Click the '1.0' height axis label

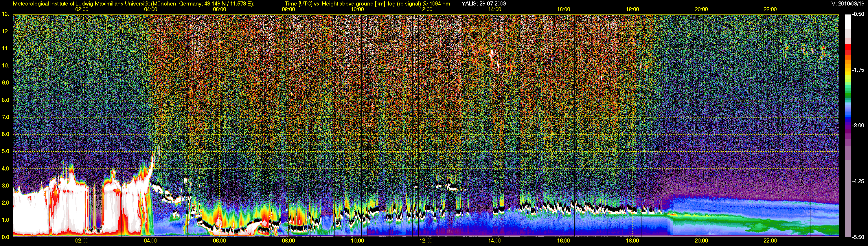(x=5, y=220)
